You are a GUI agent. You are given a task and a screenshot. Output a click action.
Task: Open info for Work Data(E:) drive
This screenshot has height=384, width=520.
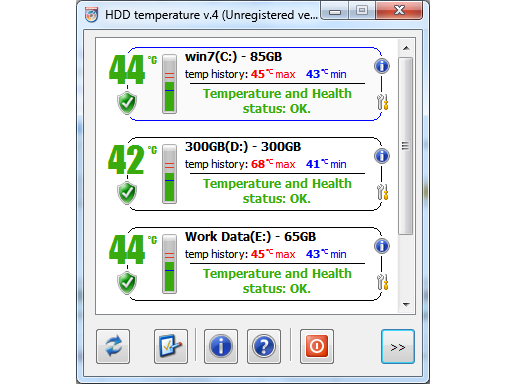click(382, 246)
